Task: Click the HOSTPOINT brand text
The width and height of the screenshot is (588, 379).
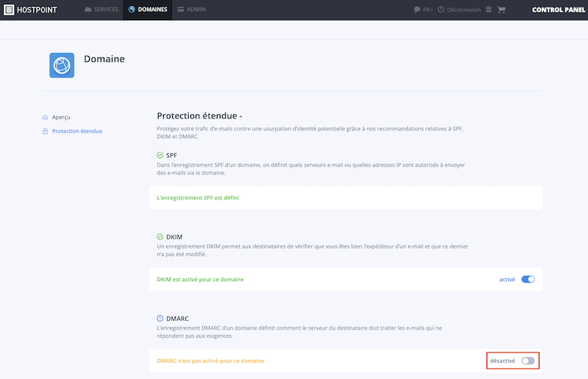Action: (37, 10)
